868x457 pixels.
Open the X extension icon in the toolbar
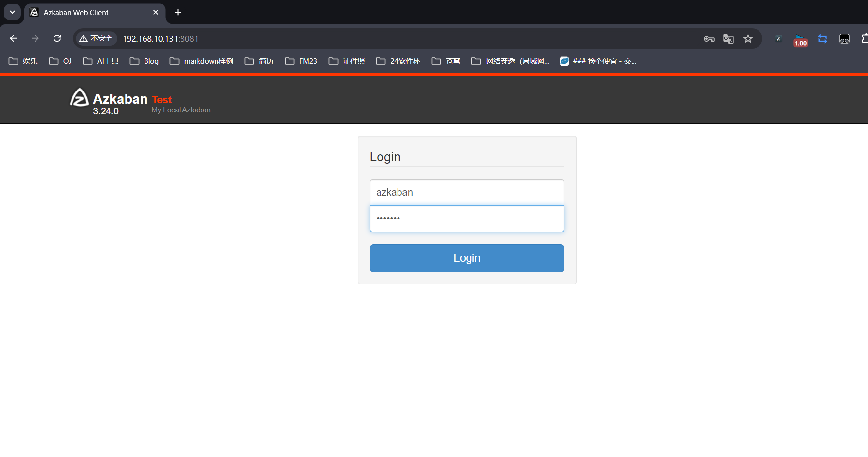[x=778, y=39]
